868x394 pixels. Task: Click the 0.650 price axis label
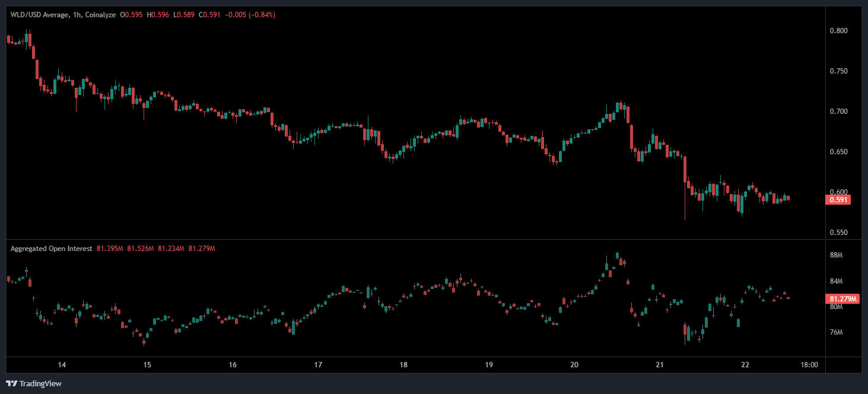(x=838, y=152)
